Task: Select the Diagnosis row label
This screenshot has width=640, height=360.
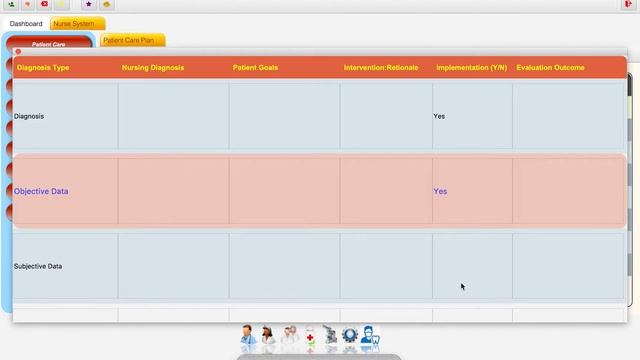Action: pyautogui.click(x=29, y=116)
